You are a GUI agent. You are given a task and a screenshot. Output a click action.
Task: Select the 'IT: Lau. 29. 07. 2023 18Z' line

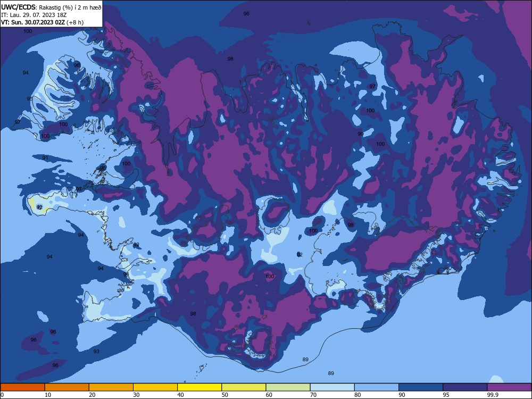(x=34, y=15)
